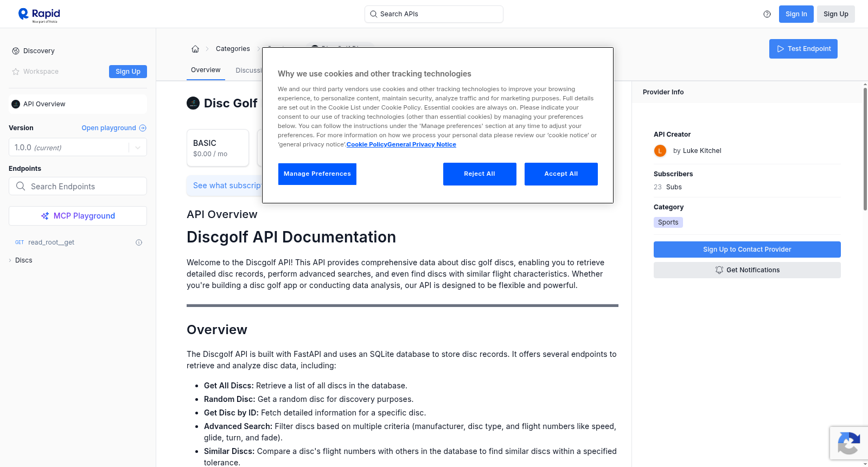Click the Discovery compass icon

(16, 51)
